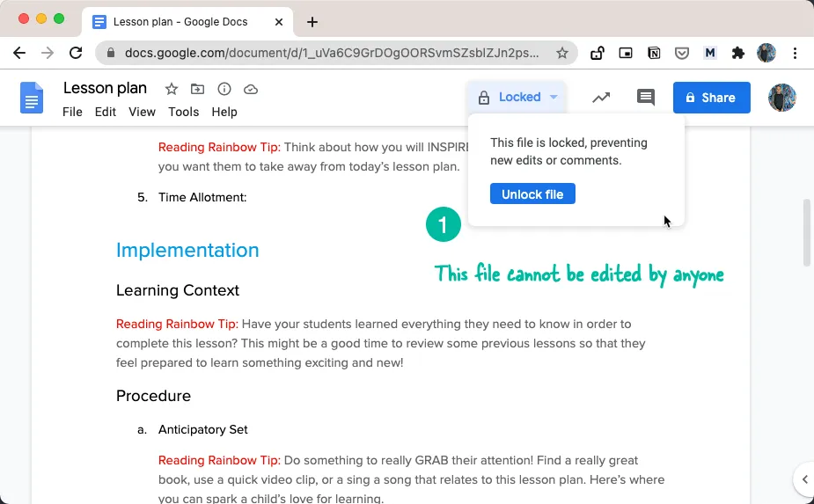This screenshot has width=814, height=504.
Task: Open the browser Extensions puzzle icon
Action: coord(738,53)
